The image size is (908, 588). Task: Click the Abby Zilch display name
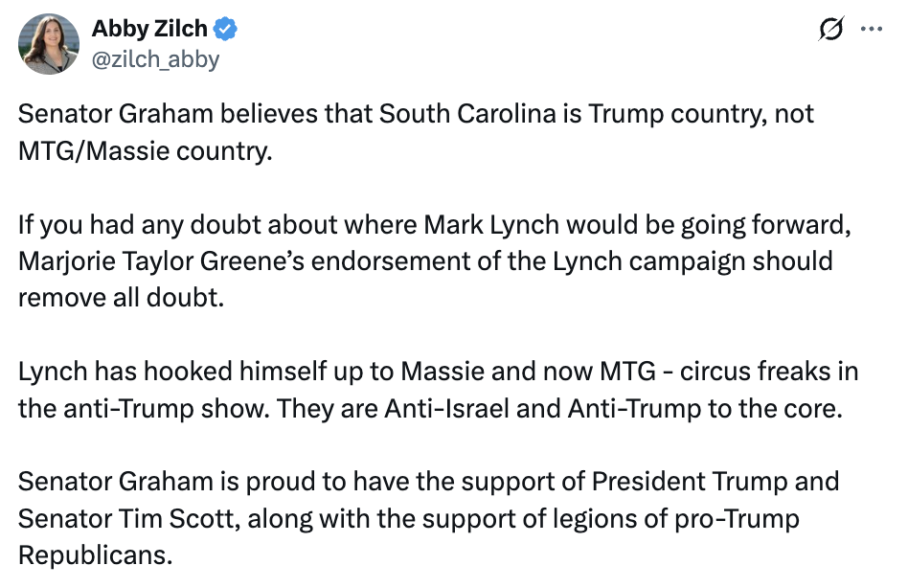point(149,29)
